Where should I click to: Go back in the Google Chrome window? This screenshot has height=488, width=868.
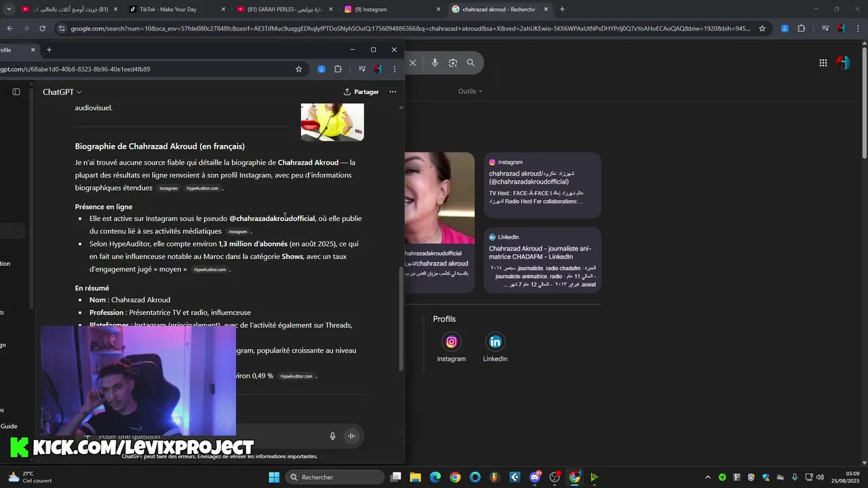[x=9, y=28]
